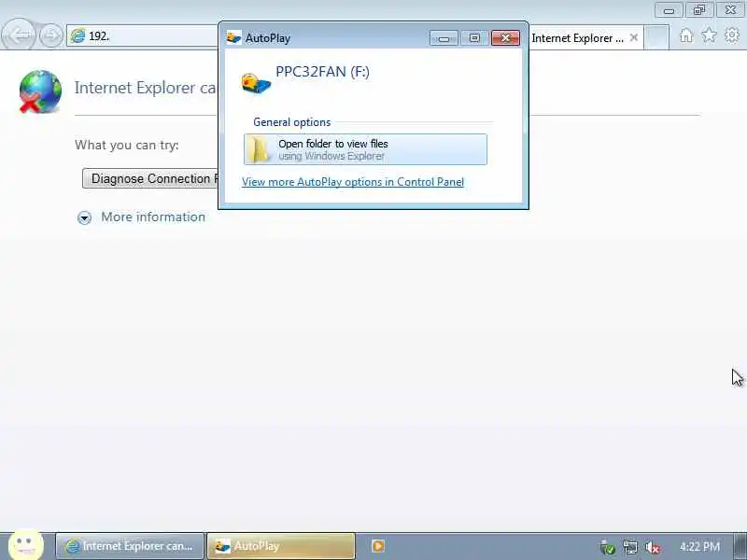Click the 4:22 PM clock
Viewport: 747px width, 560px height.
699,546
